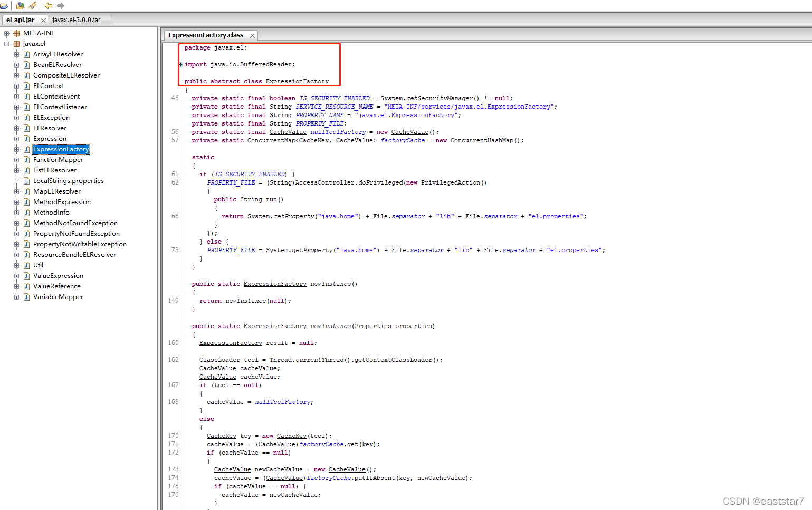Close the el-api.jar tab
The height and width of the screenshot is (510, 812).
43,21
